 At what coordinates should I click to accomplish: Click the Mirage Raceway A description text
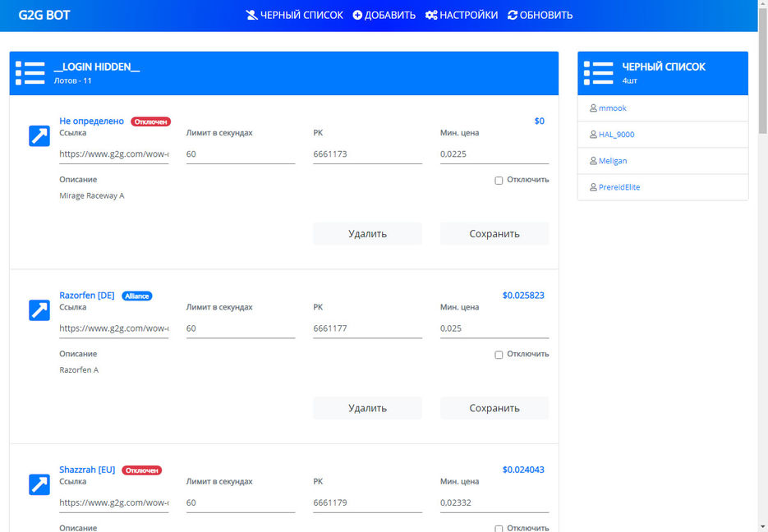tap(92, 195)
